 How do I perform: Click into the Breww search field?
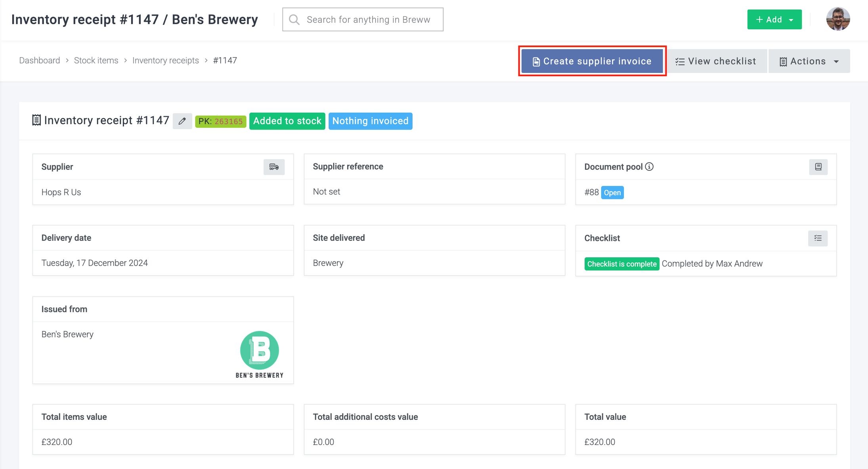click(x=363, y=19)
